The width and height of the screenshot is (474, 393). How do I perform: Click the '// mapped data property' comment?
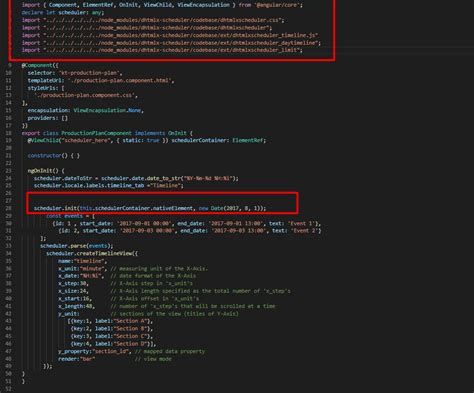pos(170,351)
